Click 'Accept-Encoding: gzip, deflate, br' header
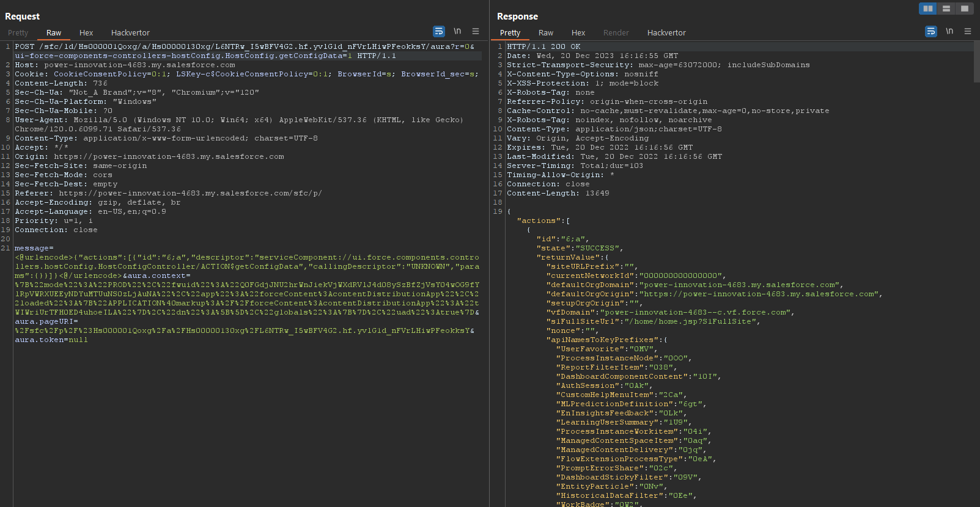 click(98, 202)
